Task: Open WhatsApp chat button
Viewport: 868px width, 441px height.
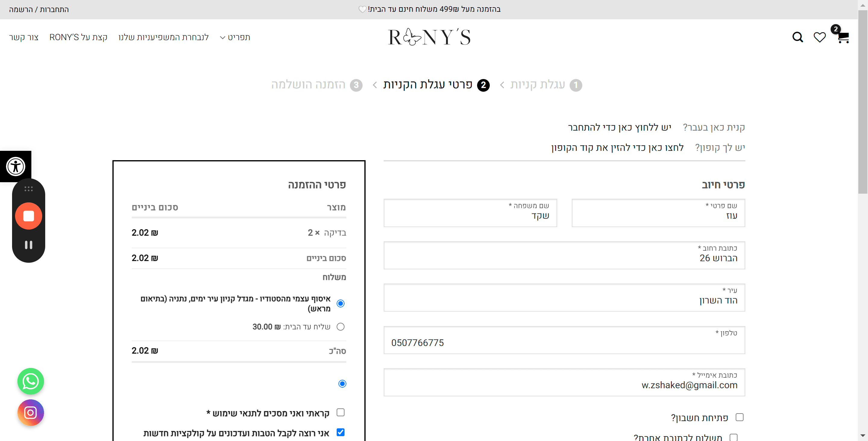Action: click(x=31, y=381)
